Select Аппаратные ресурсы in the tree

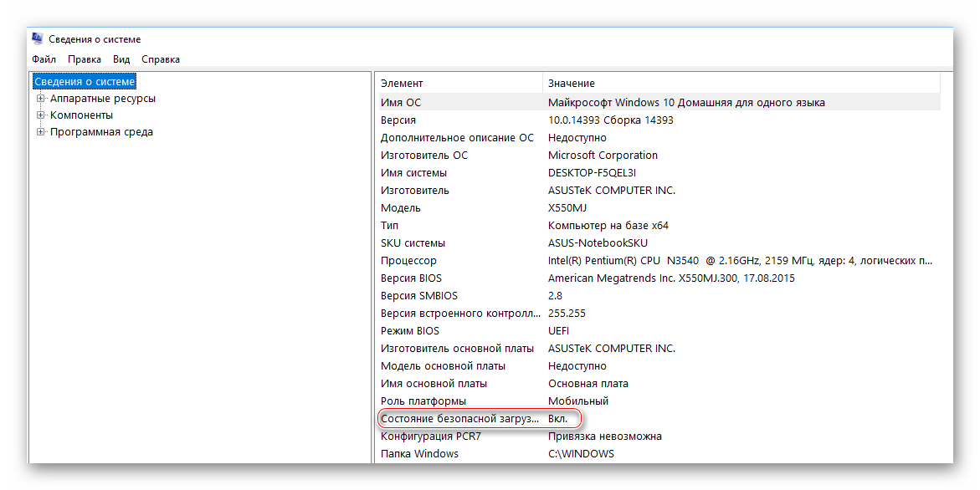pos(102,99)
